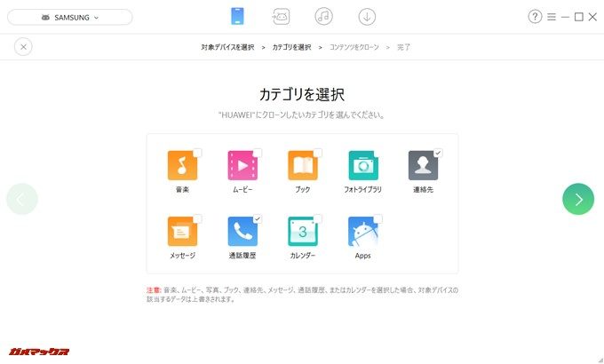
Task: Click 対象デバイスを選択 breadcrumb step
Action: pyautogui.click(x=226, y=47)
